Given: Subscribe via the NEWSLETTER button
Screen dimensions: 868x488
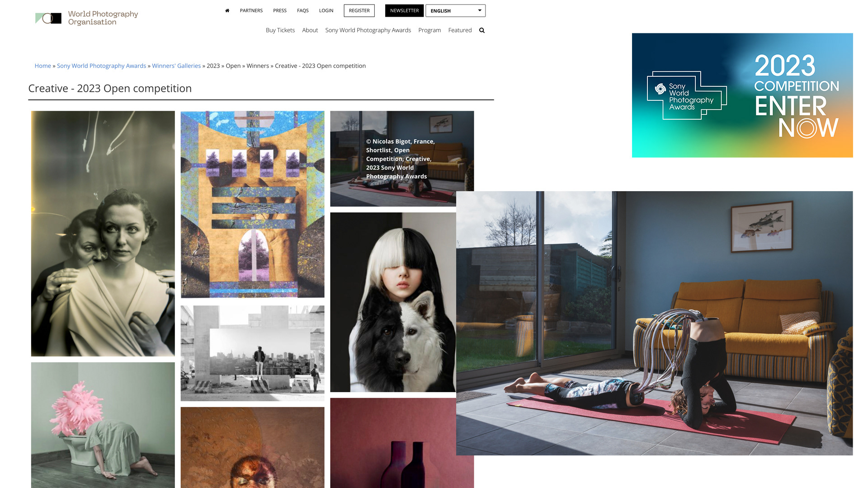Looking at the screenshot, I should [x=404, y=10].
